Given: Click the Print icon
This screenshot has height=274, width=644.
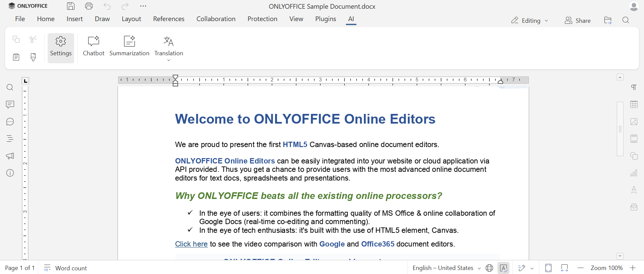Looking at the screenshot, I should (x=89, y=6).
